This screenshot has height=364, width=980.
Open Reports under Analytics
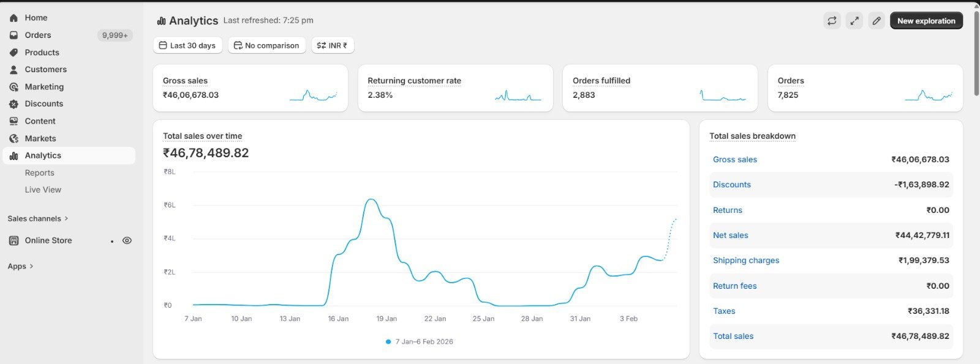(39, 173)
